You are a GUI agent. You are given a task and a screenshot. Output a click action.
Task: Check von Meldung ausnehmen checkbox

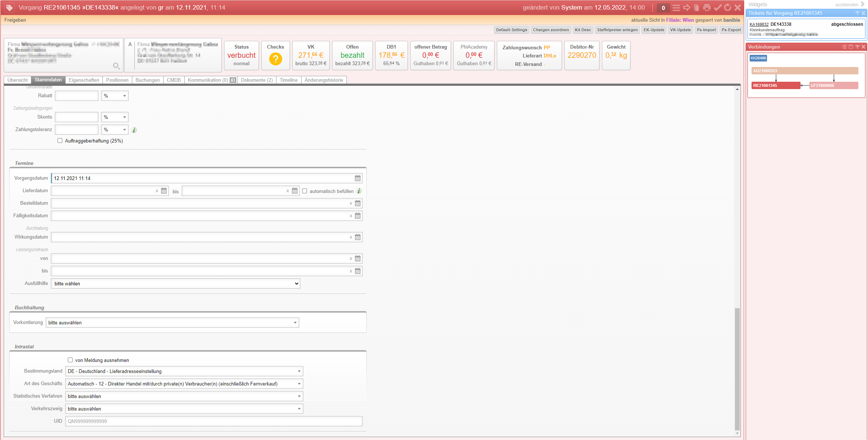click(x=70, y=360)
